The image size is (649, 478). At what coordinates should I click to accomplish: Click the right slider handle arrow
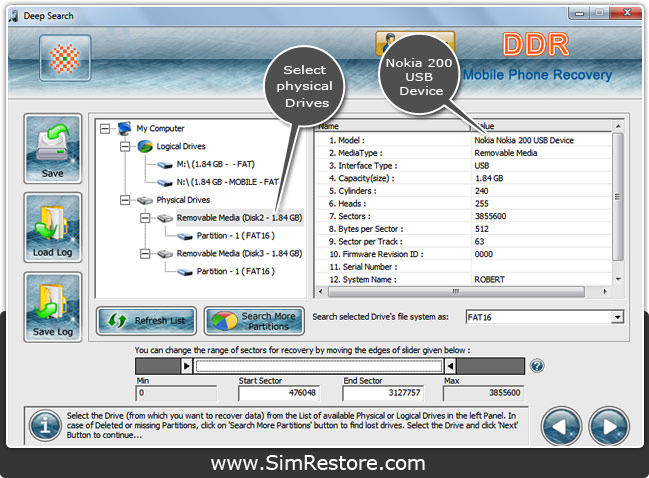[450, 366]
